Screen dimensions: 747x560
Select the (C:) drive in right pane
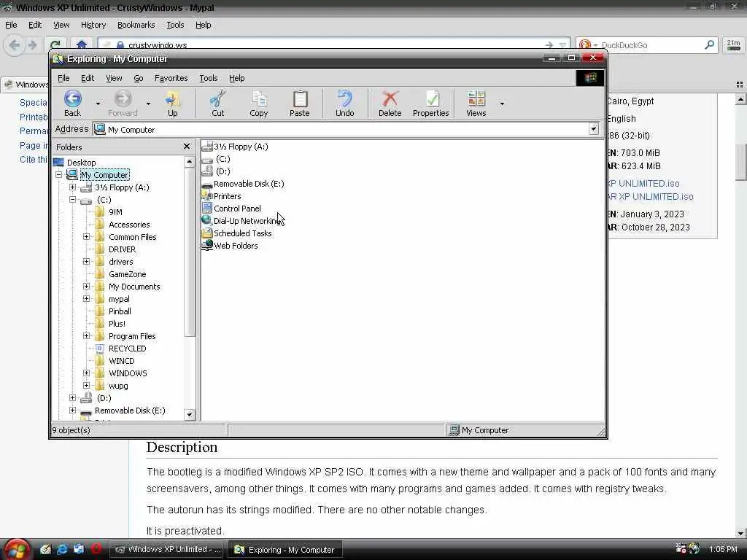[216, 159]
